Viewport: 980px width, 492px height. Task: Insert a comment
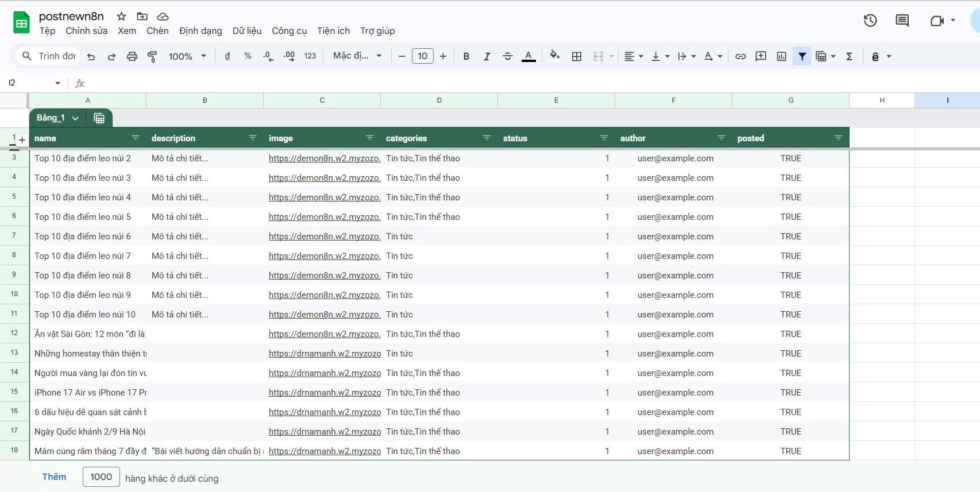761,56
